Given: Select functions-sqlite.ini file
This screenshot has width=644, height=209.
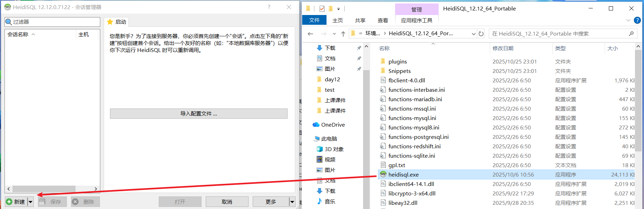Looking at the screenshot, I should [x=412, y=156].
